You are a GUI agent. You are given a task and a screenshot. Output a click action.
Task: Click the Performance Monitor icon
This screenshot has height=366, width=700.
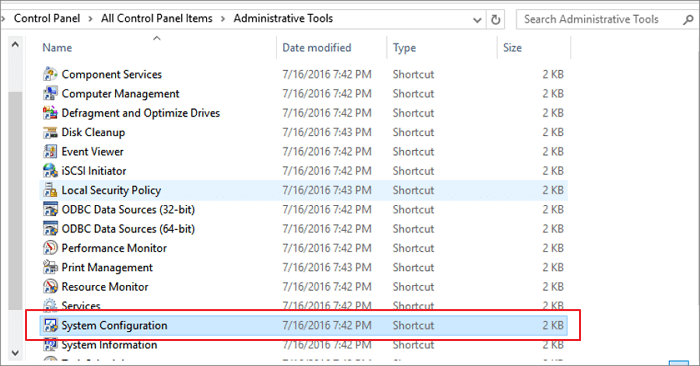coord(50,248)
